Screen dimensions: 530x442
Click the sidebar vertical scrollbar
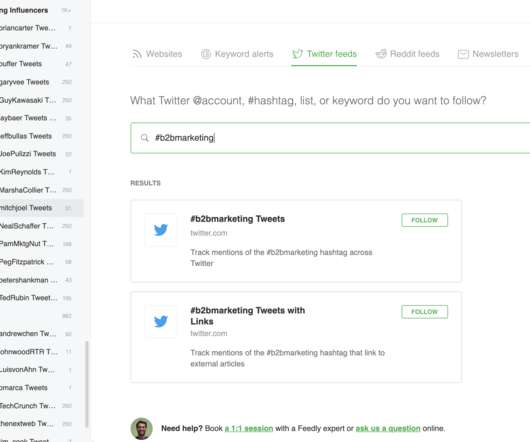[87, 385]
